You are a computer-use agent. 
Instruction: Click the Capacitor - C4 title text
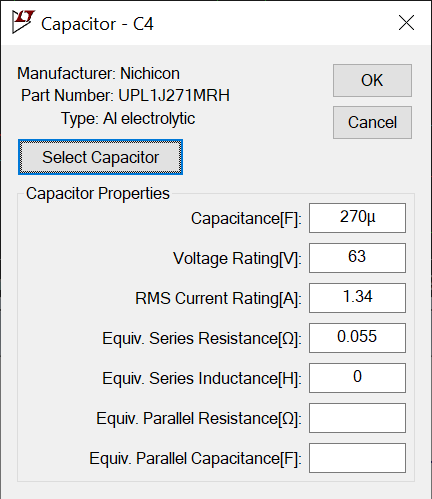[97, 24]
